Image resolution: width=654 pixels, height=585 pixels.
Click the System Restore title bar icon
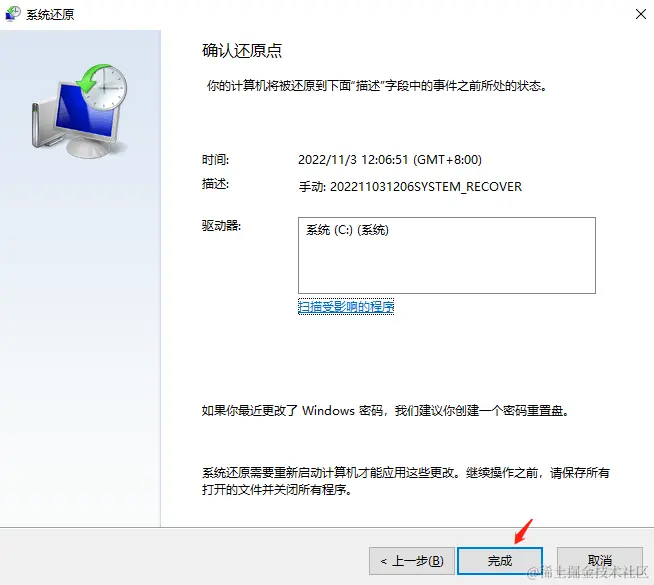pyautogui.click(x=13, y=14)
